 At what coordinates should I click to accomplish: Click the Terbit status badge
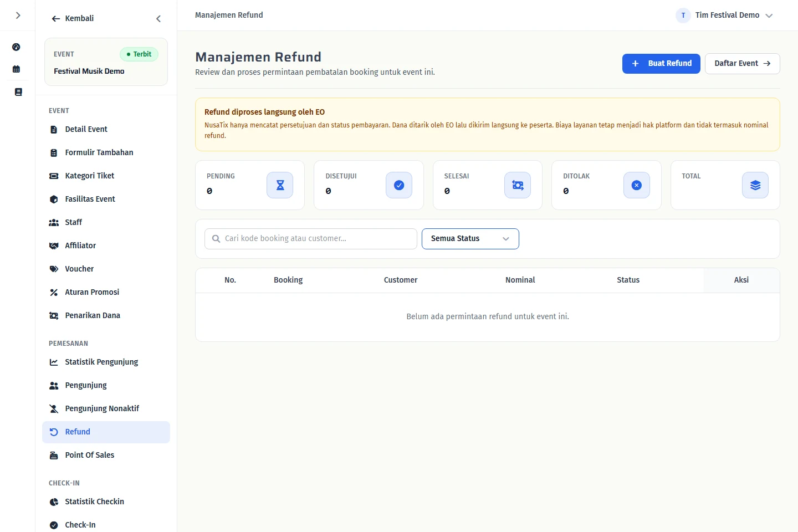(139, 54)
